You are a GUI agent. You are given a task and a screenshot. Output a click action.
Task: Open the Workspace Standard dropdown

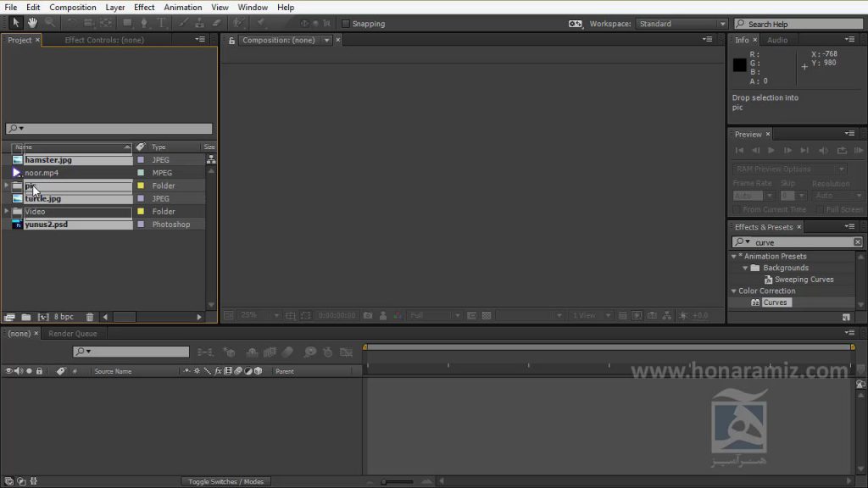(681, 24)
